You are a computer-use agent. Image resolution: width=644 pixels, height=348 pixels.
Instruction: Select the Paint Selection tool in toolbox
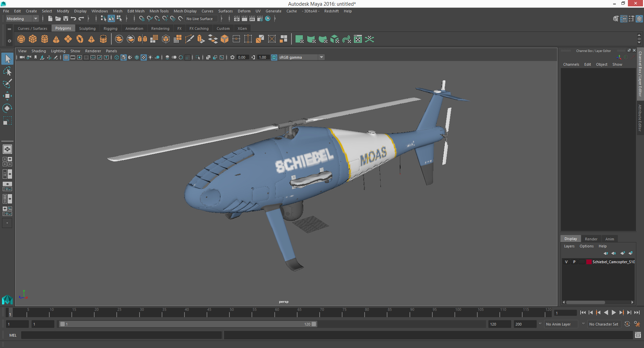[x=7, y=83]
